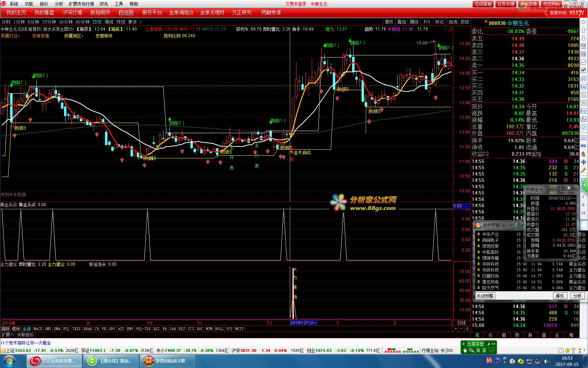Screen dimensions: 588x368
Task: Click the blue help question tray icon
Action: [497, 360]
